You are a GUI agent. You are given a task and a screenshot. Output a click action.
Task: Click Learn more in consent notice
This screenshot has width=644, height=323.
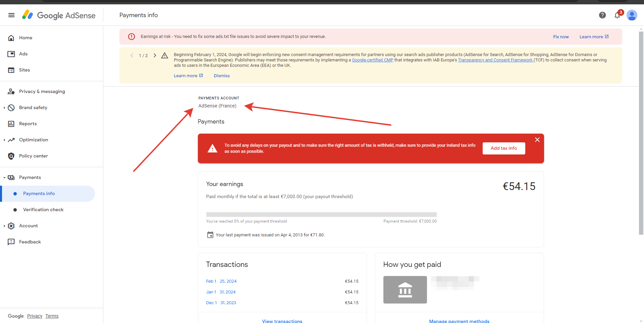coord(188,76)
